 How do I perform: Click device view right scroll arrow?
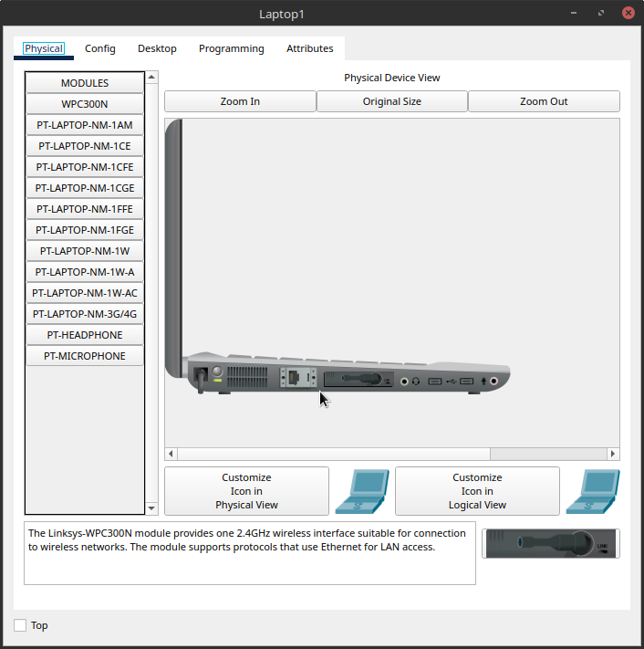click(613, 454)
